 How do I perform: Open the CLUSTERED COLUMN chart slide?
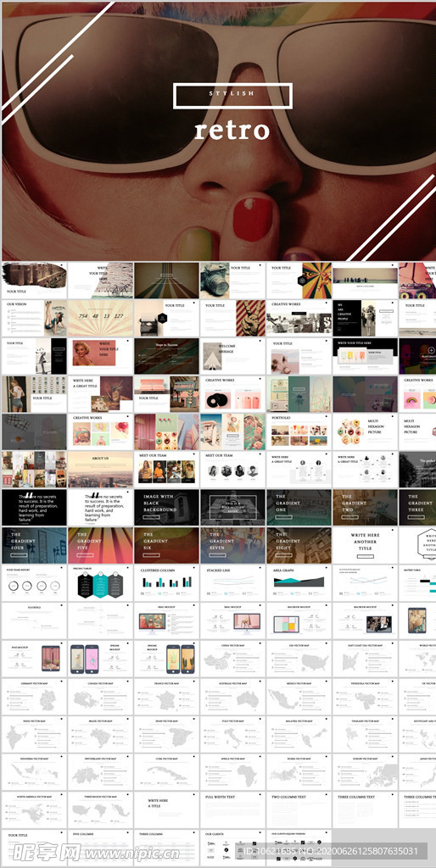click(166, 583)
